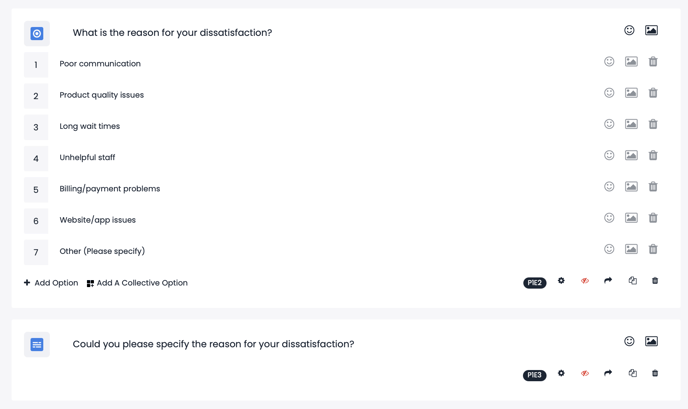
Task: Toggle hidden eye icon on PIE2 question
Action: (x=585, y=281)
